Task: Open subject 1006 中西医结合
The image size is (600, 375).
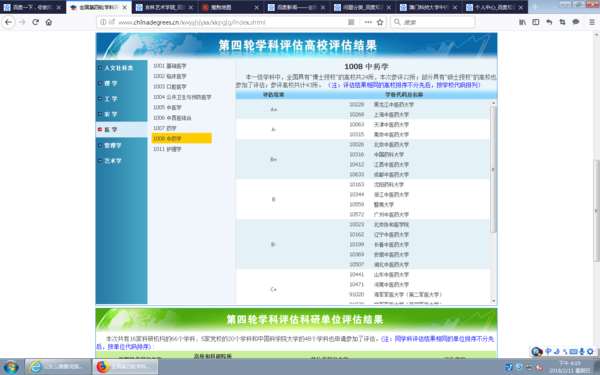Action: point(172,117)
